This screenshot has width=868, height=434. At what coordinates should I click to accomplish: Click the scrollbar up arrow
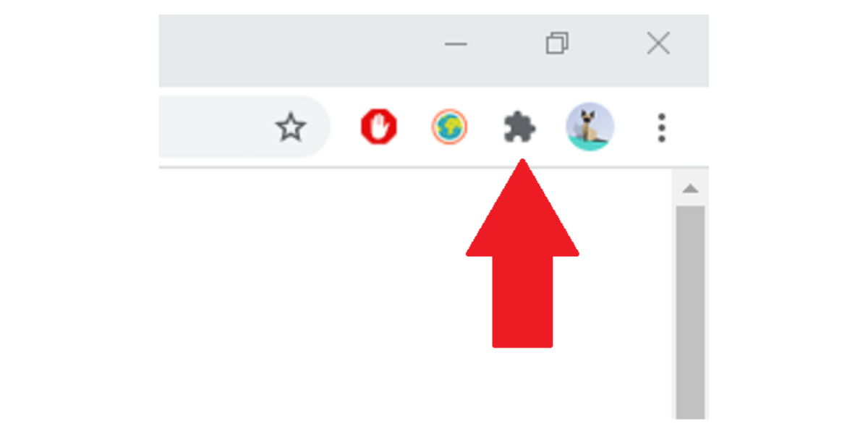tap(691, 189)
